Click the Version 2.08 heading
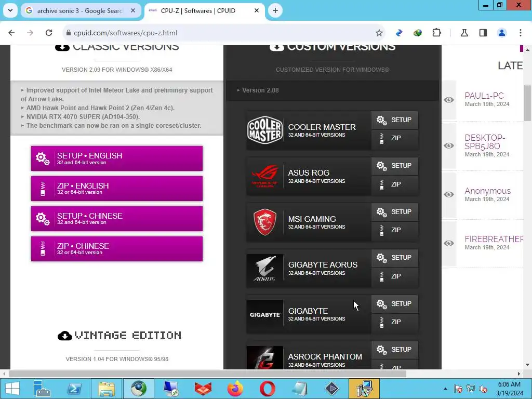Image resolution: width=532 pixels, height=399 pixels. [260, 90]
